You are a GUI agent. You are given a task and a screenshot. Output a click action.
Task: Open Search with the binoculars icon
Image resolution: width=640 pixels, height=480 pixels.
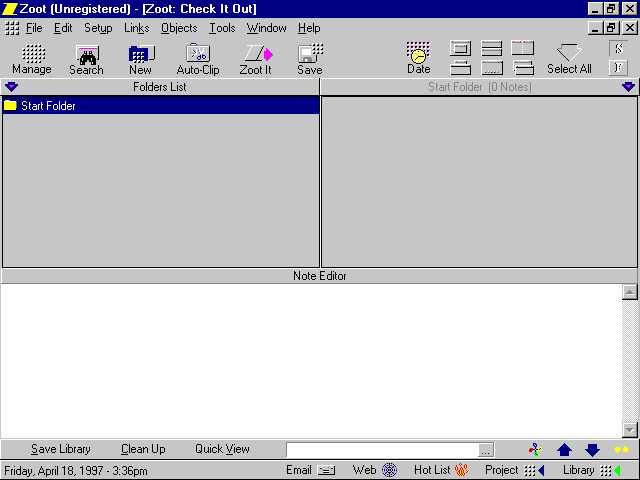point(86,54)
